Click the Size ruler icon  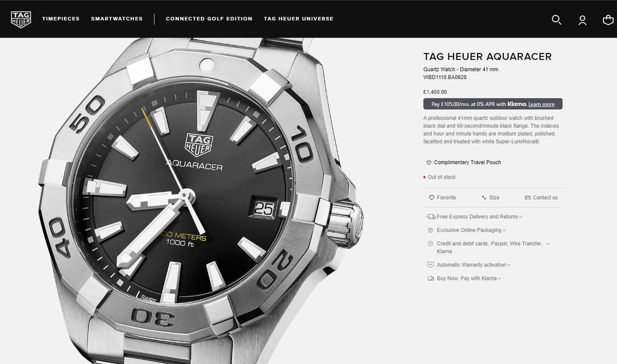[484, 197]
